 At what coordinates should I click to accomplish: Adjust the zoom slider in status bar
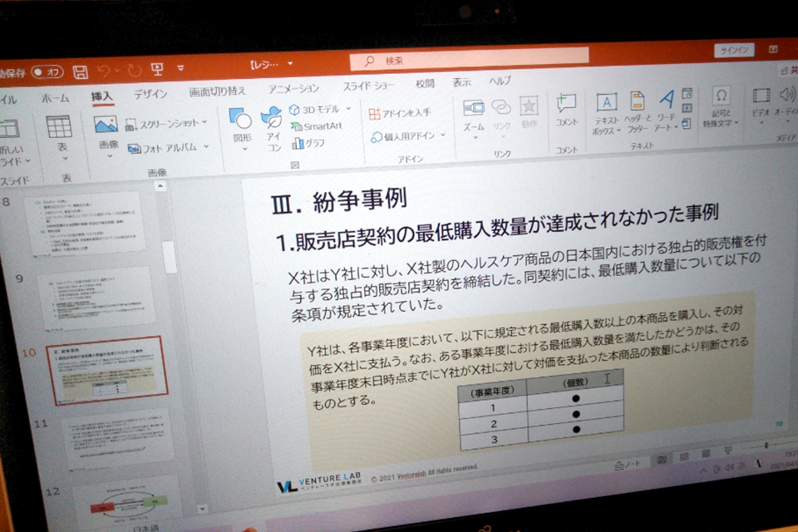click(x=766, y=446)
